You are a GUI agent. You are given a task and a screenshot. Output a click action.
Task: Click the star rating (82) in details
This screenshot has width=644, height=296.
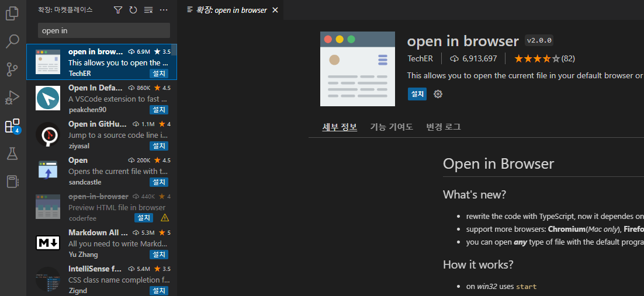[x=545, y=59]
